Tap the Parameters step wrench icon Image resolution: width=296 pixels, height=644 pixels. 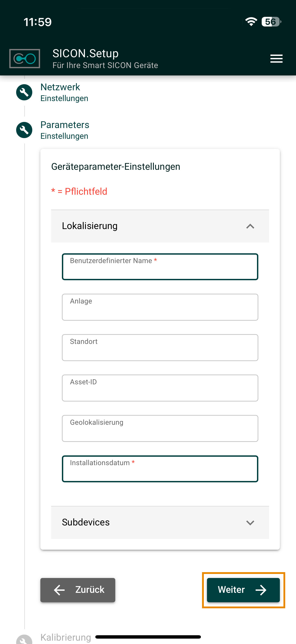click(24, 130)
